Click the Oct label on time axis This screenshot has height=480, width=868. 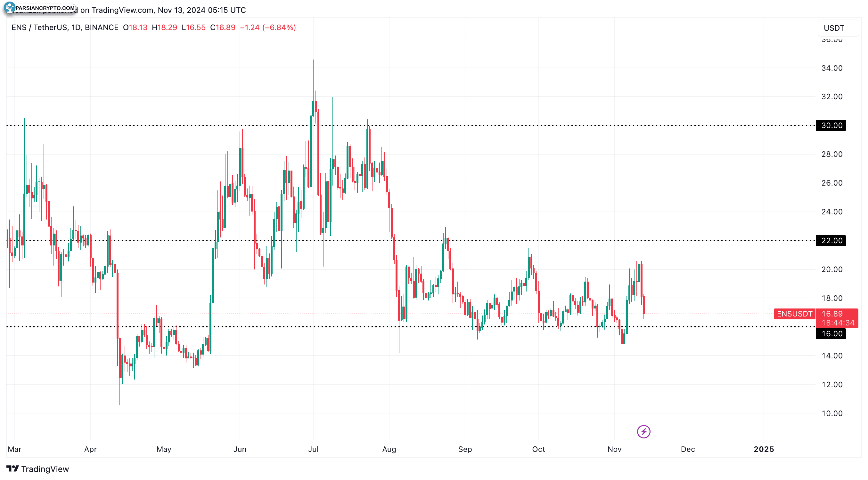click(538, 449)
